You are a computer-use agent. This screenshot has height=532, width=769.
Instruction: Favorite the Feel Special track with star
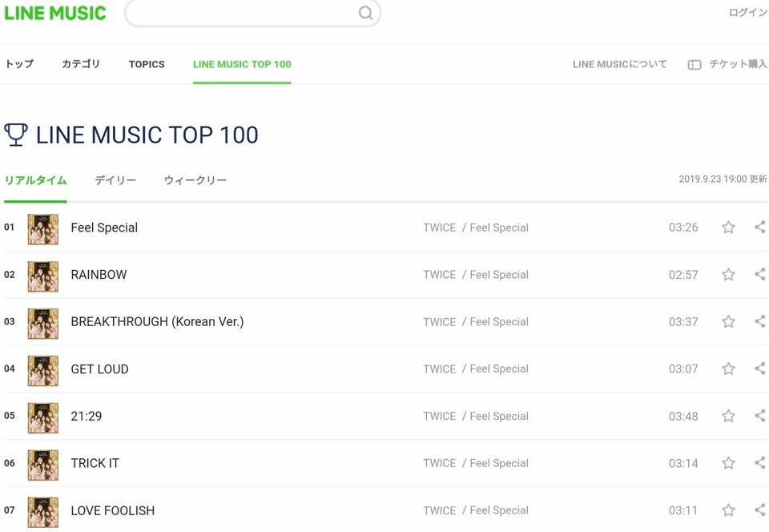(x=728, y=228)
